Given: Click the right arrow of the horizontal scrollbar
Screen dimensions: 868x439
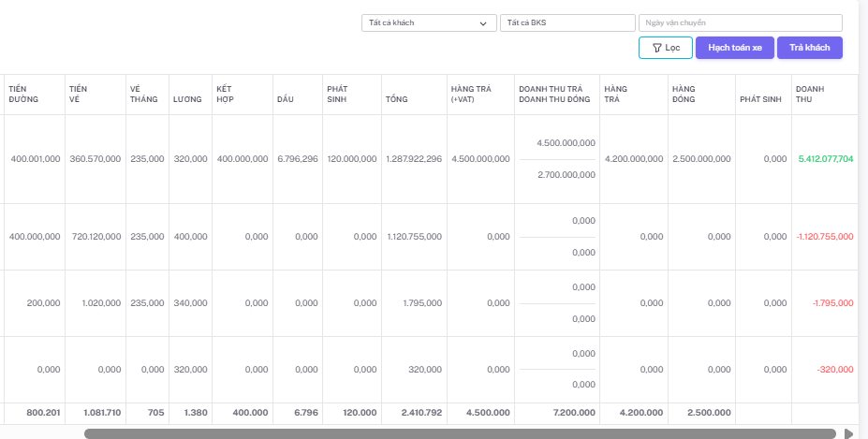Looking at the screenshot, I should [848, 433].
